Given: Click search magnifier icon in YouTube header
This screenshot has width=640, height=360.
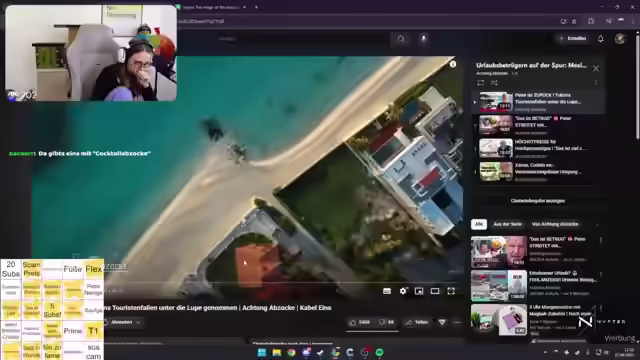Looking at the screenshot, I should (401, 38).
